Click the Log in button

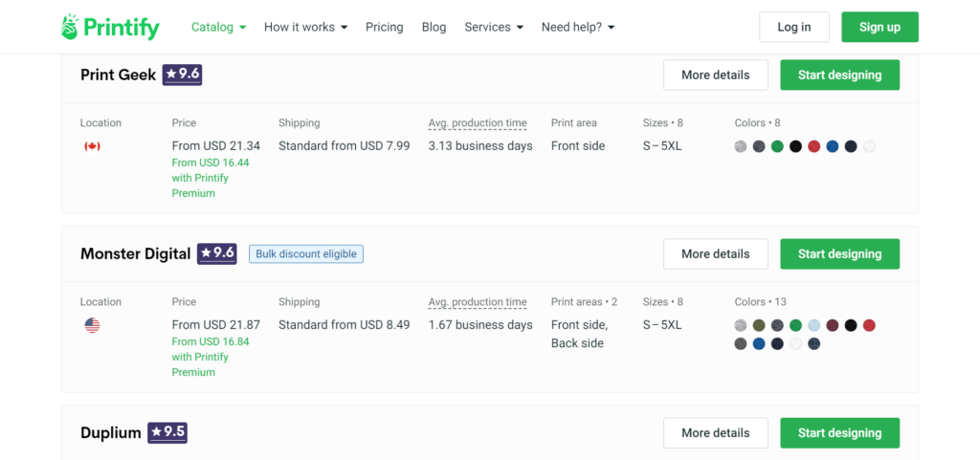(x=794, y=27)
